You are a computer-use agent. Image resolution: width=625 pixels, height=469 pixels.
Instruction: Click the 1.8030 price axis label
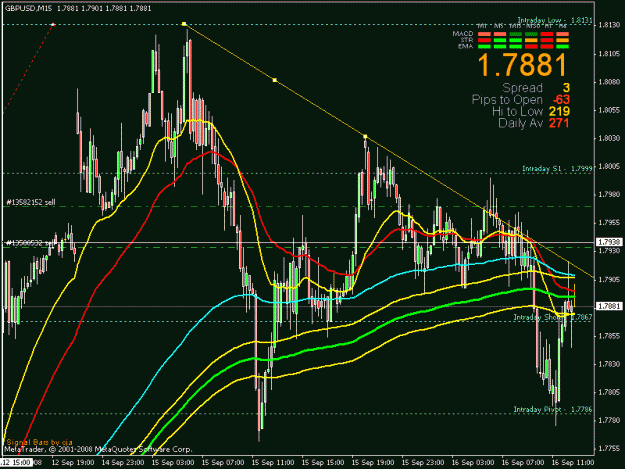tap(609, 138)
